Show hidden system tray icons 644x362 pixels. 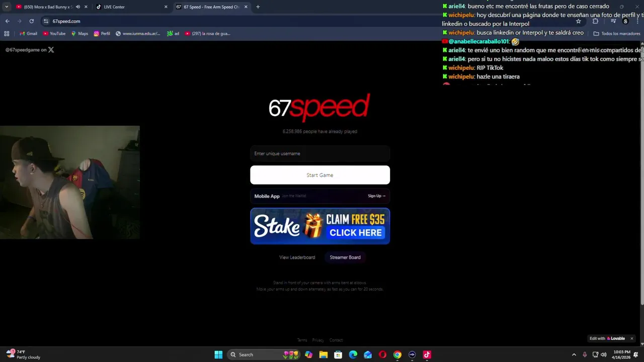tap(574, 354)
